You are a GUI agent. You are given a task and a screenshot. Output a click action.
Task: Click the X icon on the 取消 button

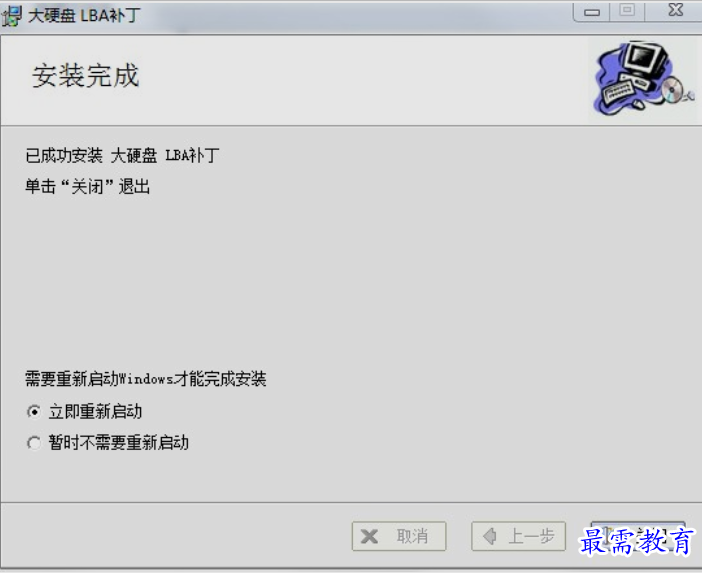[369, 536]
